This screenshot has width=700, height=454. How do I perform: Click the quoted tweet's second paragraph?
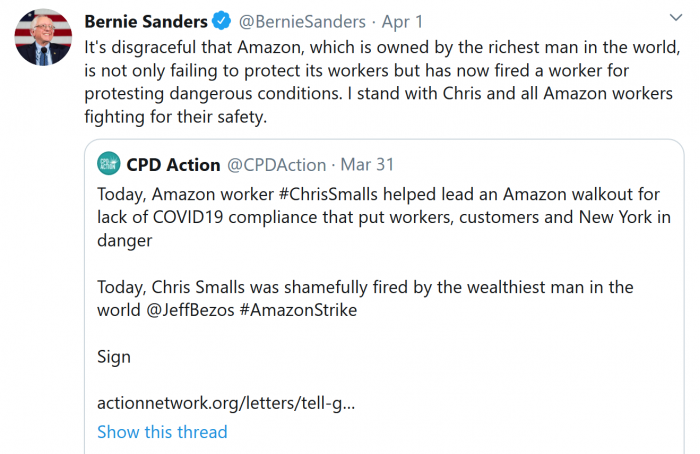[365, 287]
